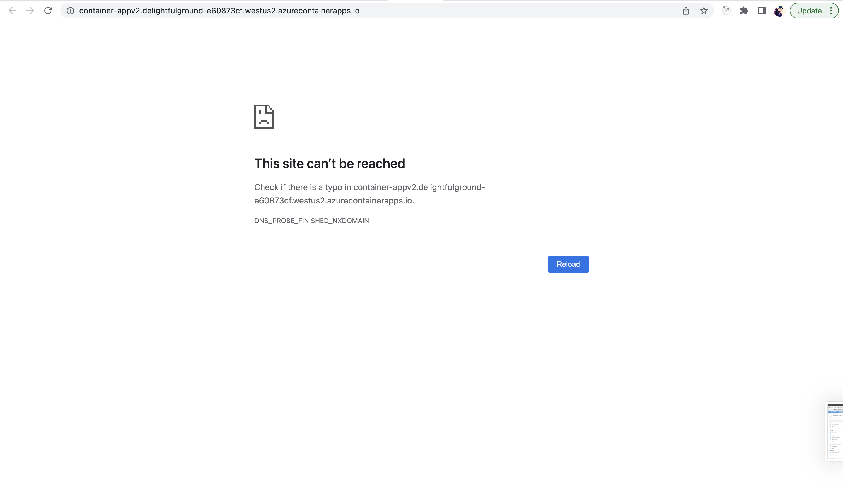The width and height of the screenshot is (843, 504).
Task: Open the side panel icon
Action: pyautogui.click(x=762, y=11)
